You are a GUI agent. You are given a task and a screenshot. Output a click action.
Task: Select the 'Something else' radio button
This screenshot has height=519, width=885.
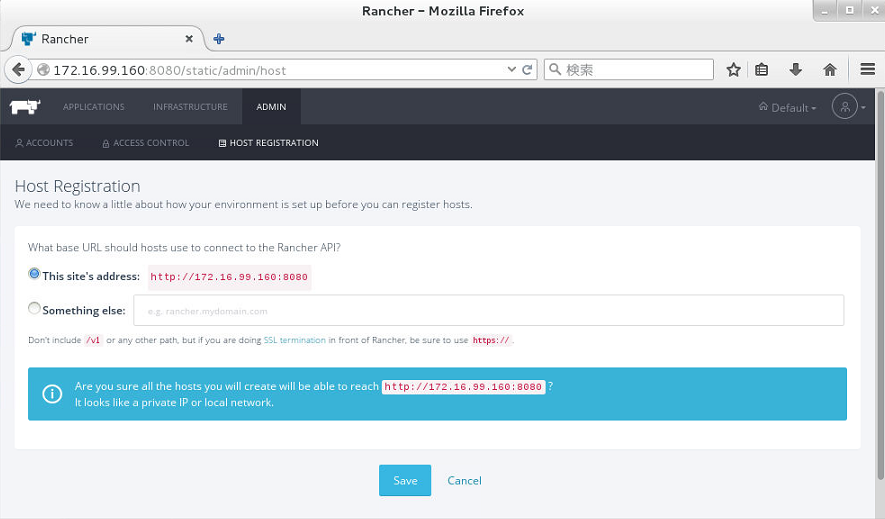[34, 309]
